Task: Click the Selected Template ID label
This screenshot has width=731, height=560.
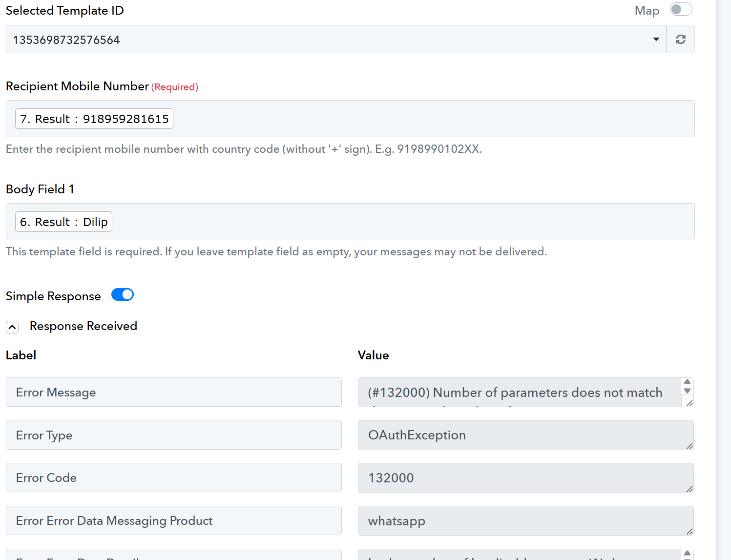Action: pos(65,11)
